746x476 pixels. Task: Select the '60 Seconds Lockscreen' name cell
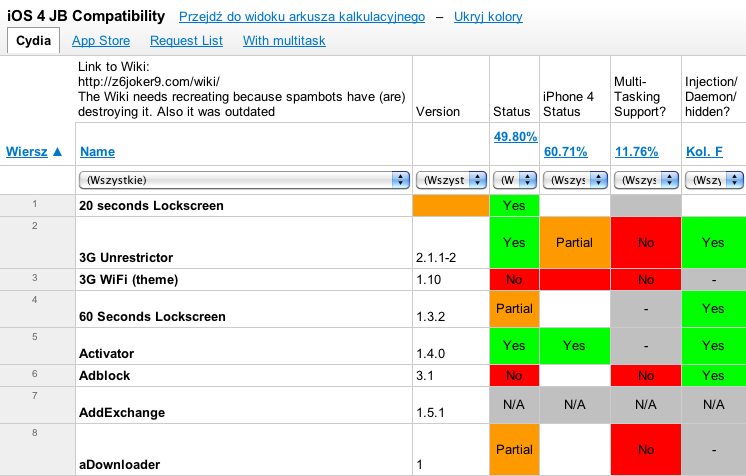pyautogui.click(x=244, y=309)
